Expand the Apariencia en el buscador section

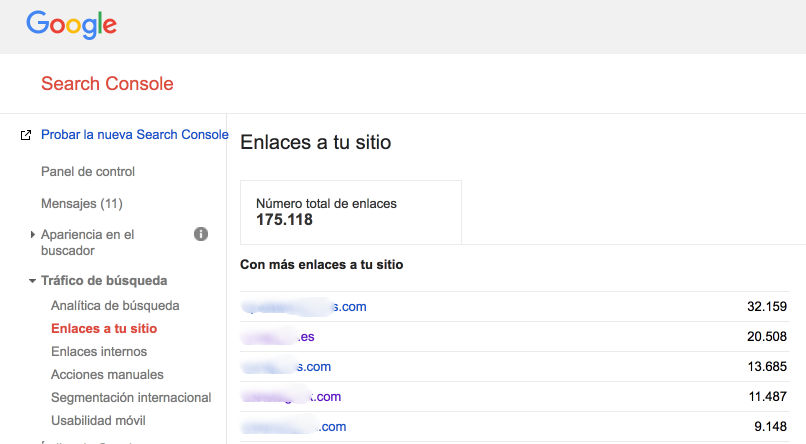[x=32, y=235]
